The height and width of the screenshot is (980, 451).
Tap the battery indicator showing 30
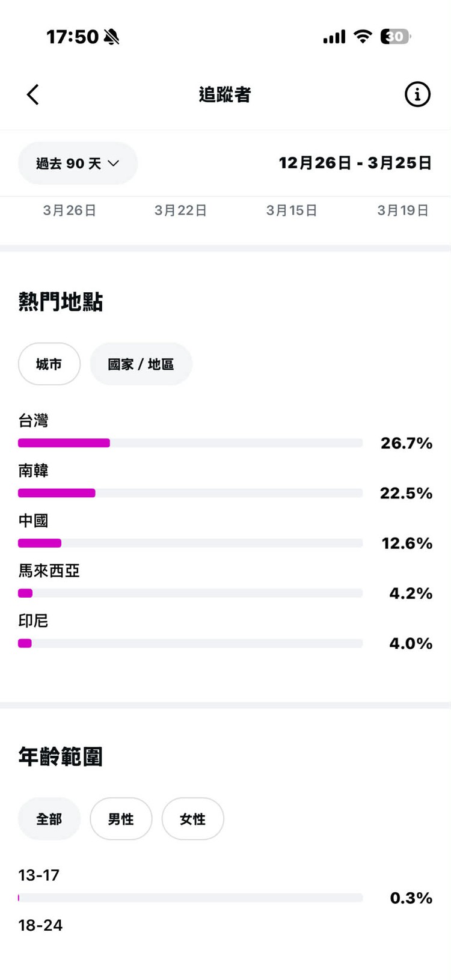point(394,37)
